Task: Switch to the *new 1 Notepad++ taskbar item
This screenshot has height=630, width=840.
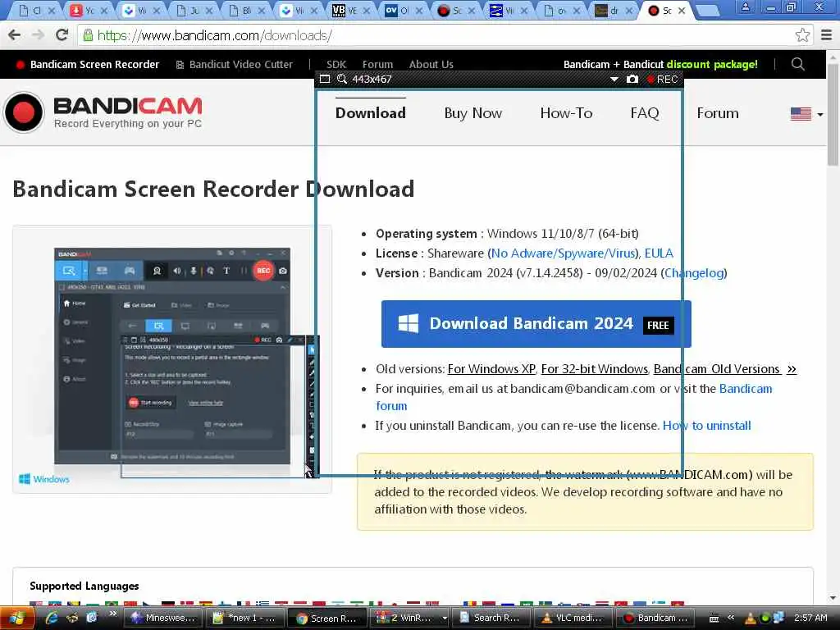Action: click(244, 618)
